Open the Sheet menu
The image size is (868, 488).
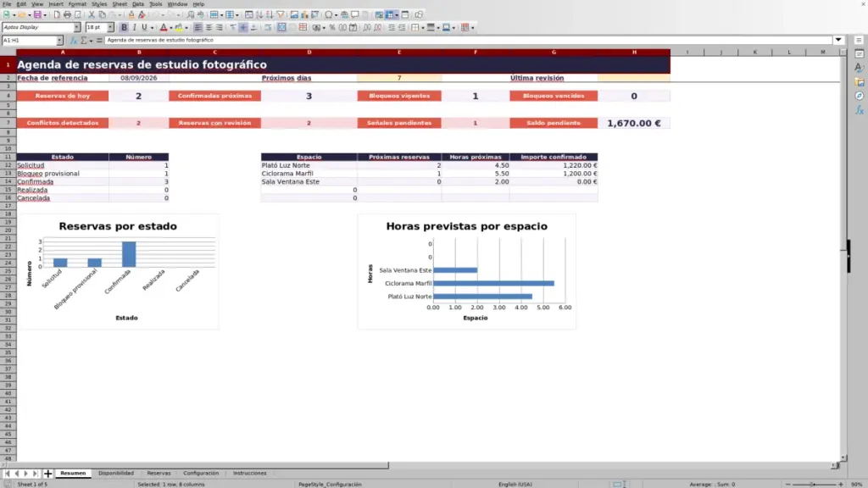pos(119,4)
